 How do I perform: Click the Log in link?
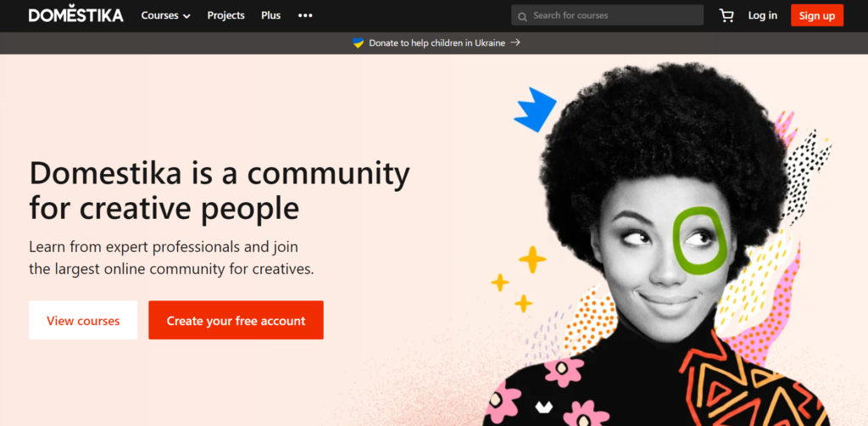pyautogui.click(x=762, y=15)
